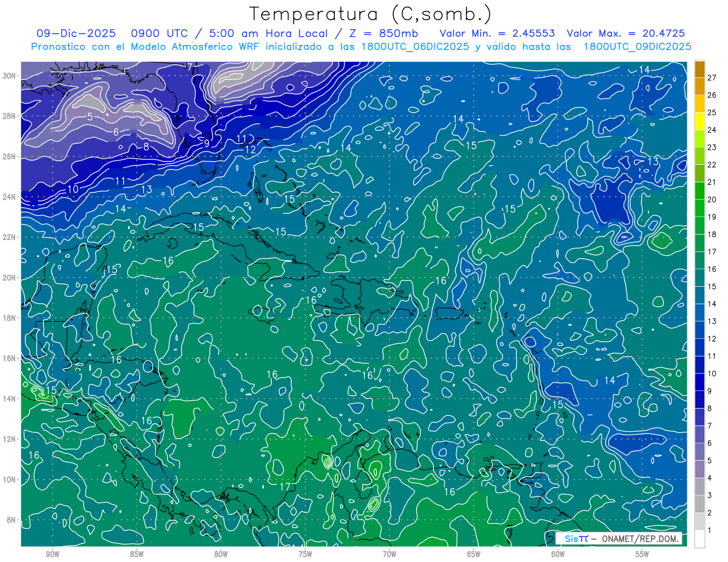728x562 pixels.
Task: Click latitude label 8N
Action: (x=12, y=520)
